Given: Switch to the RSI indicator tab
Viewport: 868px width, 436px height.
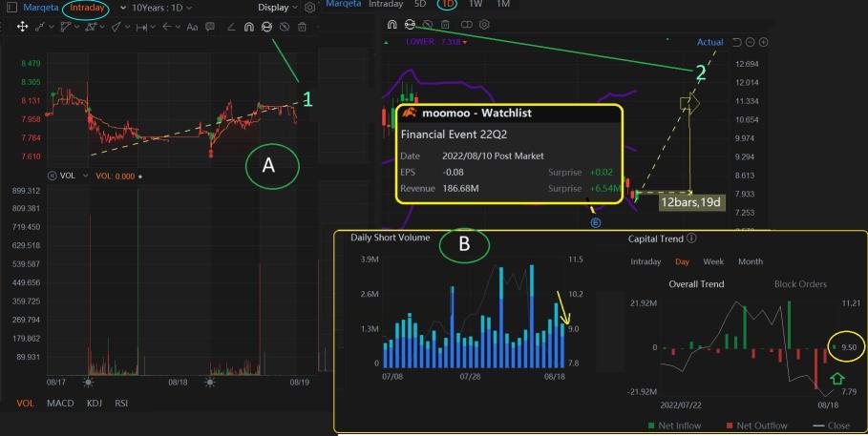Looking at the screenshot, I should [121, 403].
